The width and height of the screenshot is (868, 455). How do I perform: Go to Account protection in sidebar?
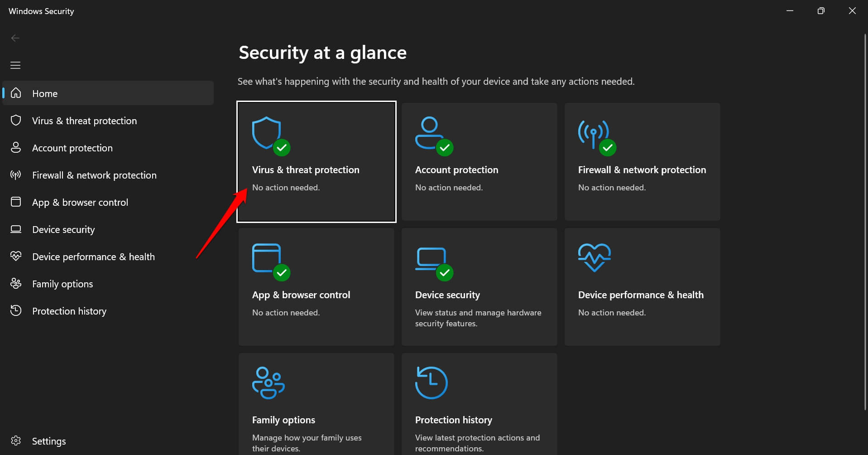pos(108,148)
